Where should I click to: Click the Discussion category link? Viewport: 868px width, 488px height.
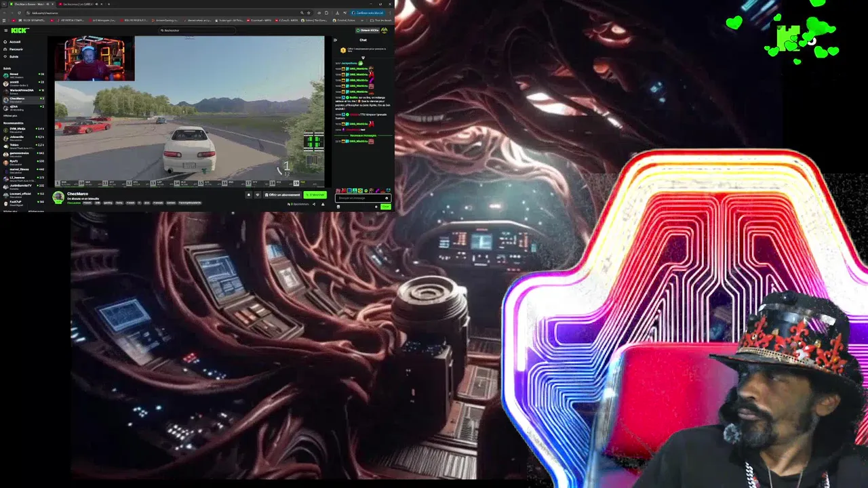coord(73,203)
